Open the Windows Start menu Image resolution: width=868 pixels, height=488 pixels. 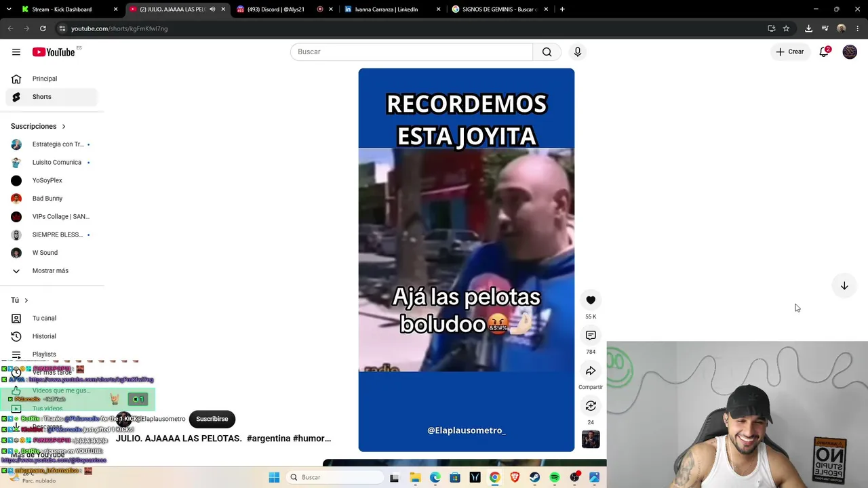coord(274,477)
